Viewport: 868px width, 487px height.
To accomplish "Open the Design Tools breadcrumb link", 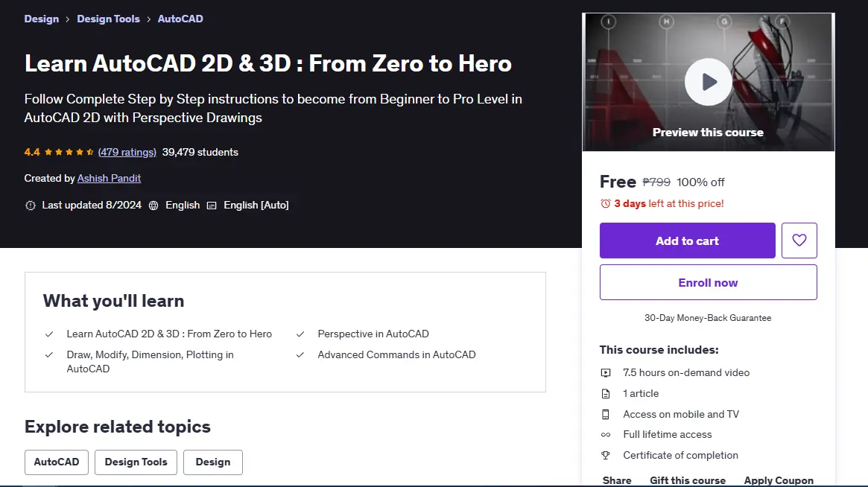I will tap(108, 19).
